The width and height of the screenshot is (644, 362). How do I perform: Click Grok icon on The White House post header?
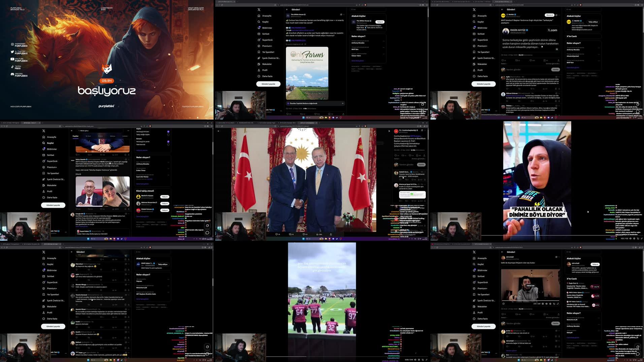tap(341, 14)
